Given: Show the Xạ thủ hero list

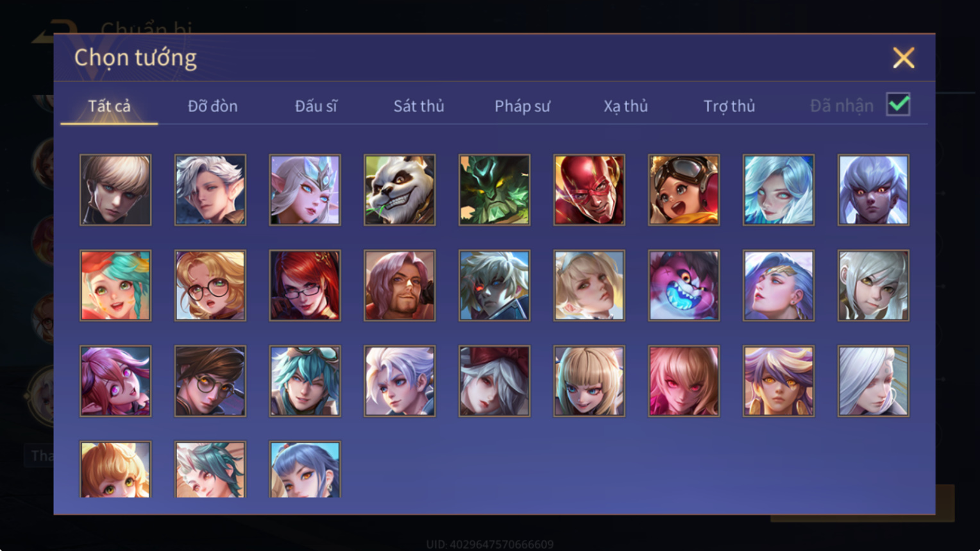Looking at the screenshot, I should pos(625,106).
